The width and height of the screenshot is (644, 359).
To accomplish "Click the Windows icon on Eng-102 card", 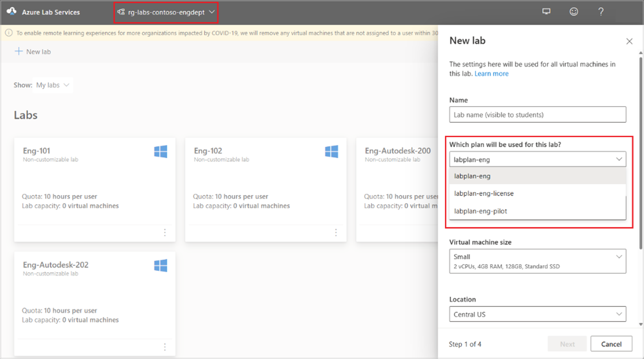I will pyautogui.click(x=332, y=151).
